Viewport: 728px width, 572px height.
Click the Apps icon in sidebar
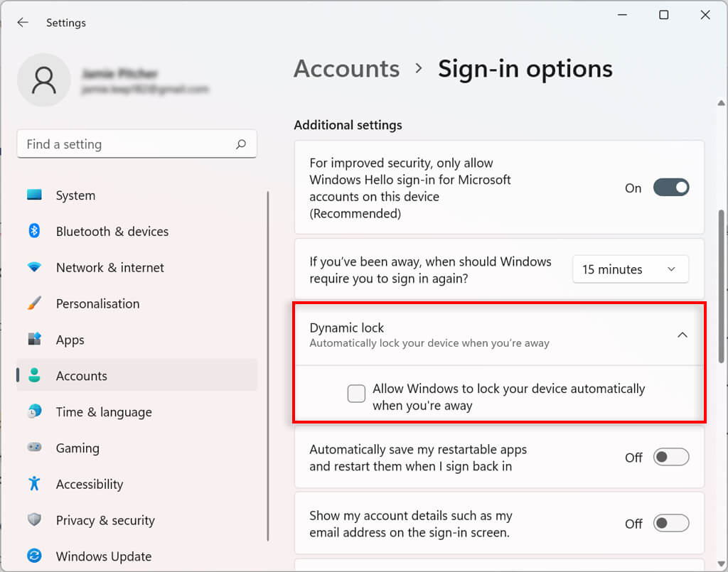click(x=34, y=340)
